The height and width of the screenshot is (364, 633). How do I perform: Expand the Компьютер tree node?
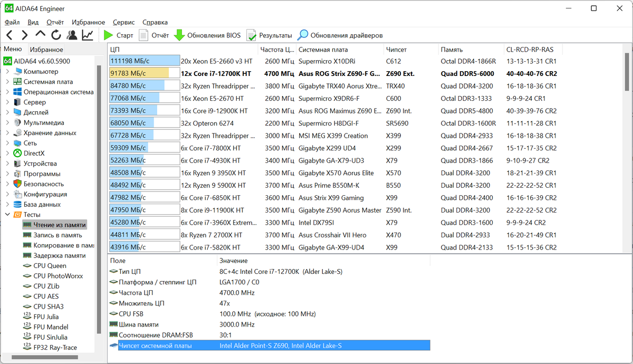7,71
